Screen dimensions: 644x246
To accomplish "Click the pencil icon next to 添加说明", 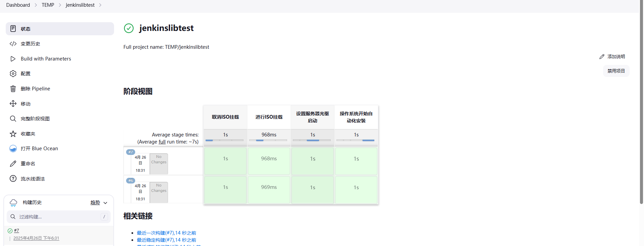I will coord(602,57).
